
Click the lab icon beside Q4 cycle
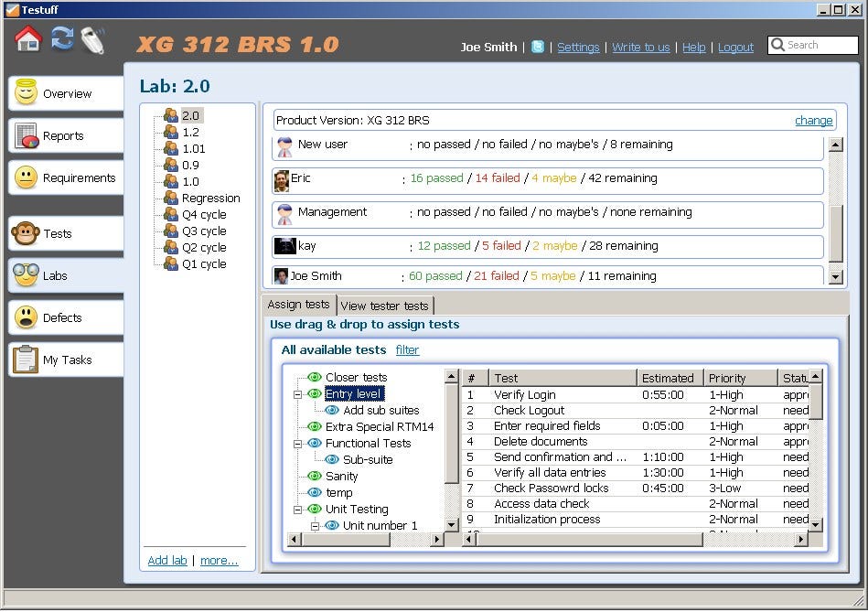(171, 214)
